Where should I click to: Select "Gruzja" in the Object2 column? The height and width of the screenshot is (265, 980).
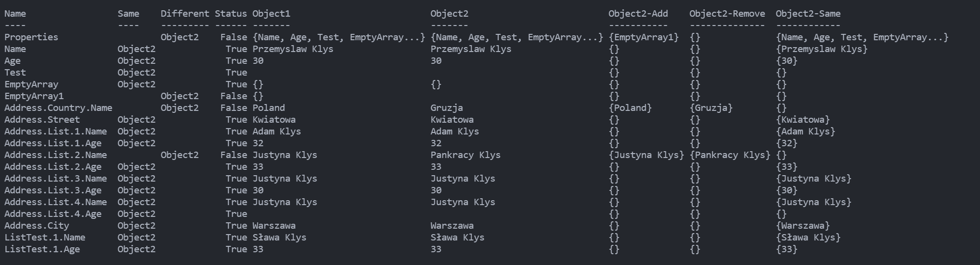point(446,108)
